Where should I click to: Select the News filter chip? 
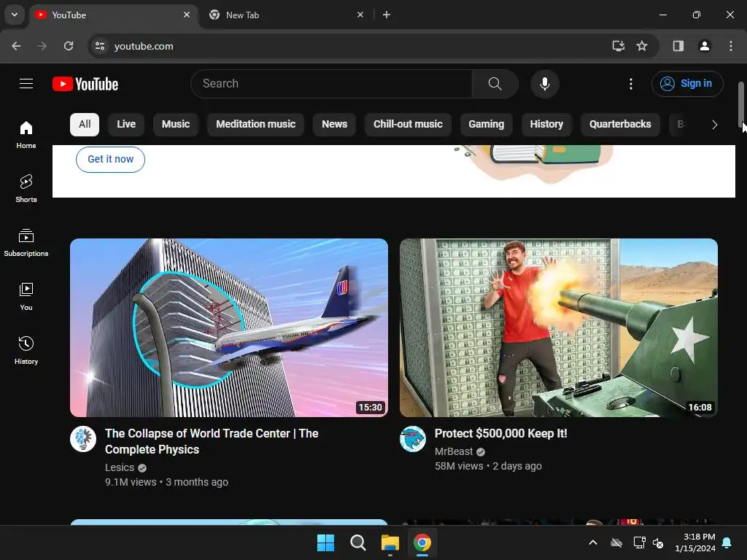[334, 124]
